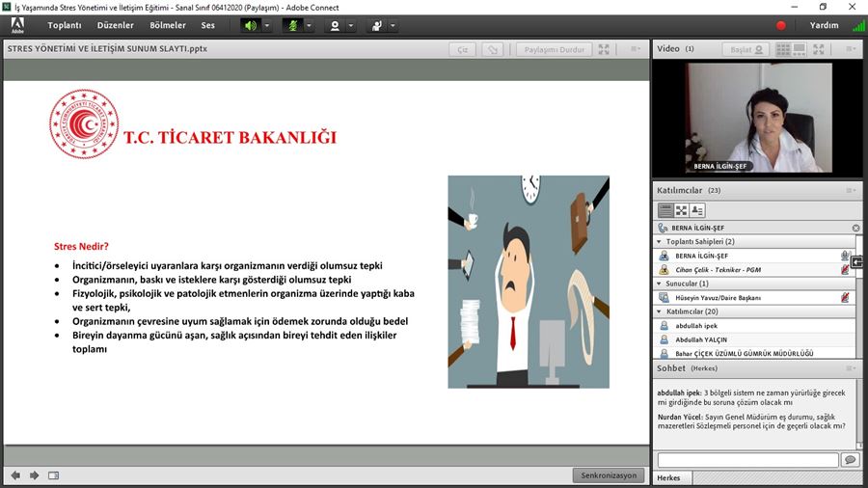Click the chat message input field
The height and width of the screenshot is (488, 868).
746,460
